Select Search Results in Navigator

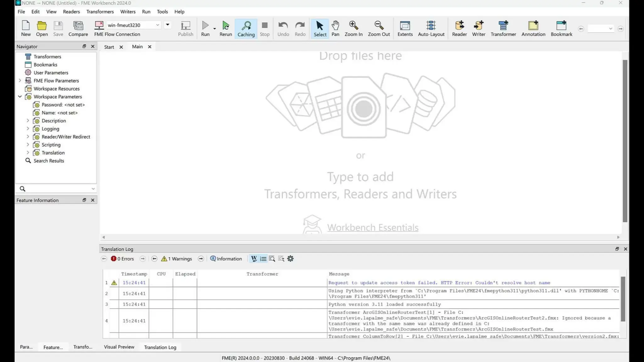tap(49, 161)
